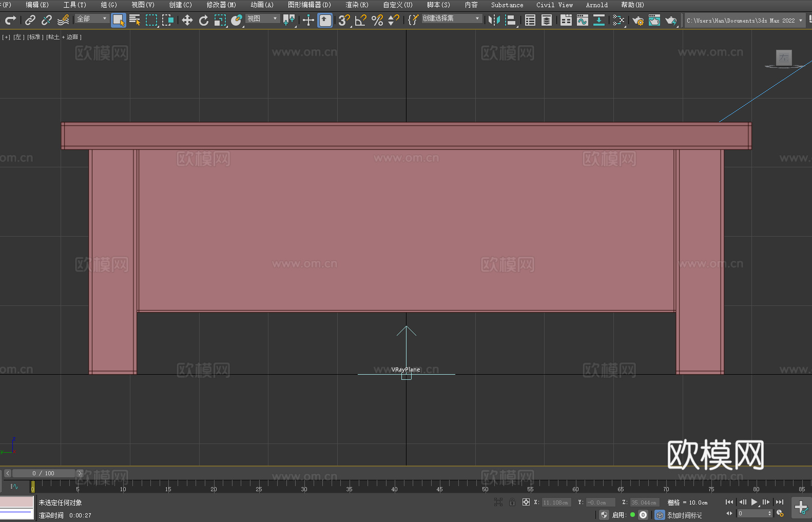The height and width of the screenshot is (522, 812).
Task: Select the Scale tool
Action: pos(220,20)
